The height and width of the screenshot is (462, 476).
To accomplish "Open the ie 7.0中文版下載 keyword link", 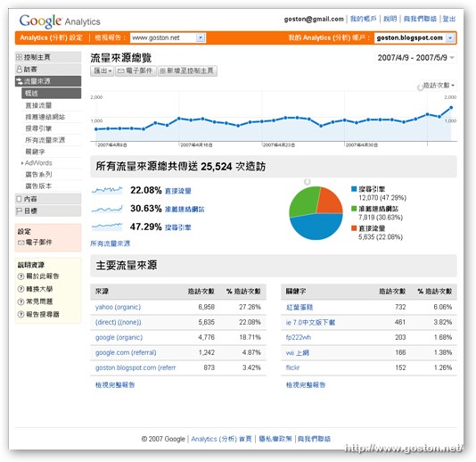I will point(310,323).
